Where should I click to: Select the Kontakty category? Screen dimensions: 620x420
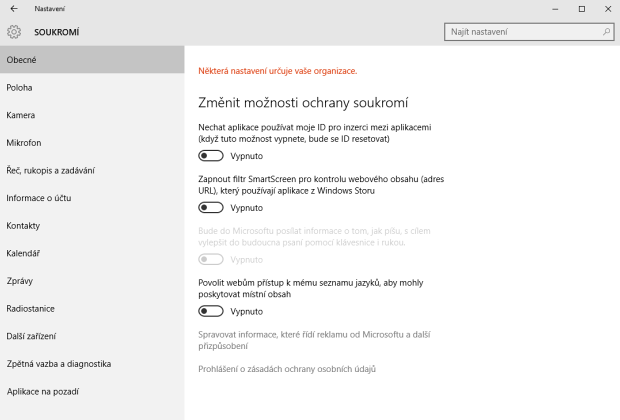[x=23, y=225]
